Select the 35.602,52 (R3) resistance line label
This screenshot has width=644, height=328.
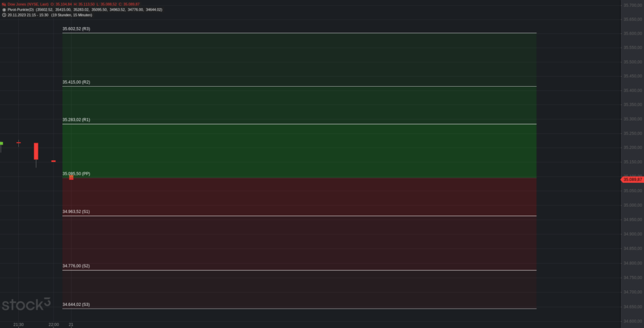[76, 29]
